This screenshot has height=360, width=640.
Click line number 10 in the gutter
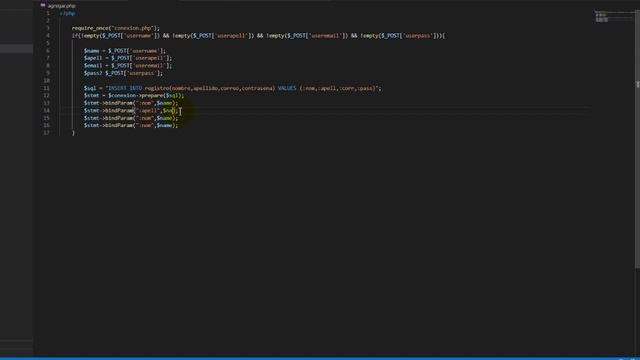click(x=47, y=81)
